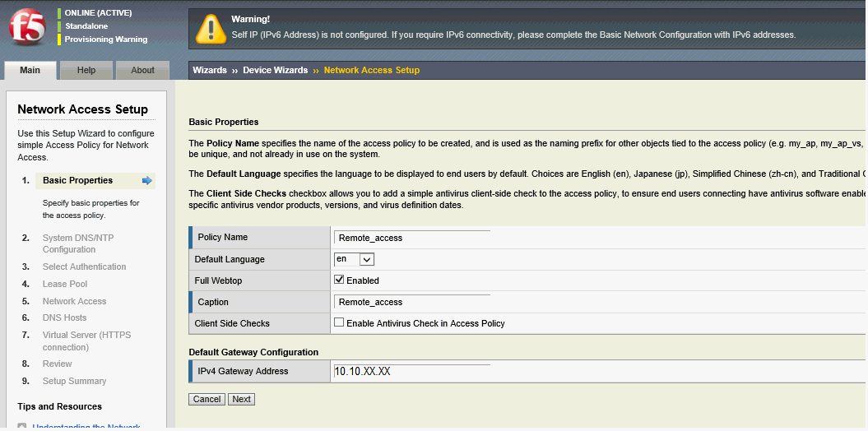Viewport: 868px width, 431px height.
Task: Click the yellow warning triangle icon
Action: pos(211,29)
